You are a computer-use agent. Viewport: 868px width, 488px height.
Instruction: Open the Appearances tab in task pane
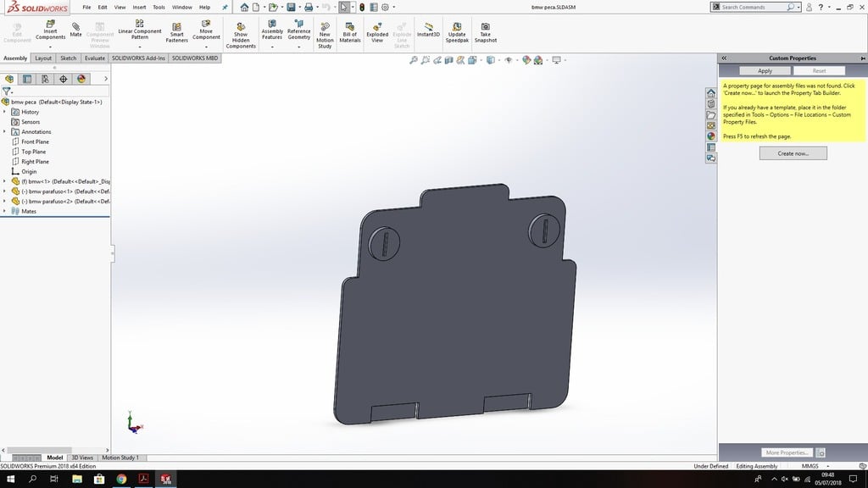pos(711,136)
